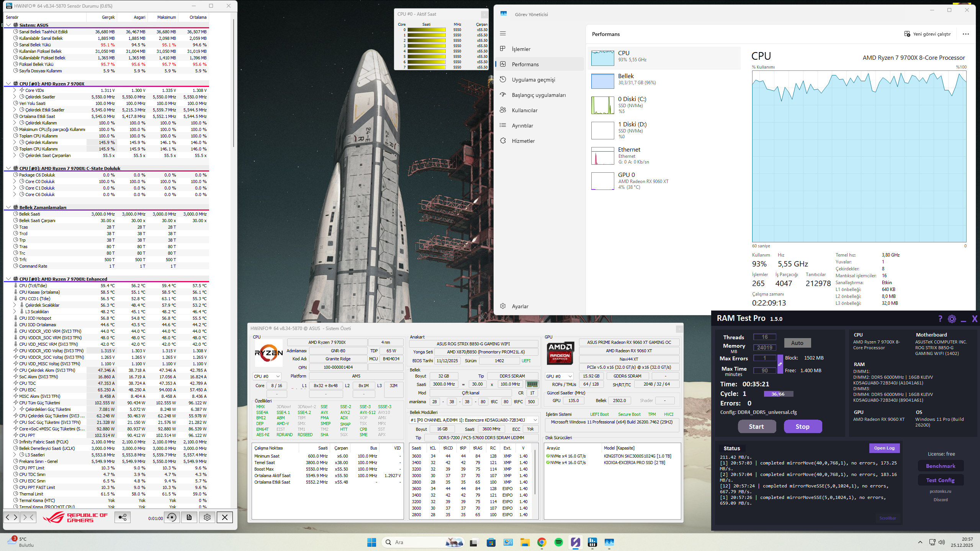980x551 pixels.
Task: Open the Discord link in RAM Test Pro
Action: pyautogui.click(x=941, y=500)
